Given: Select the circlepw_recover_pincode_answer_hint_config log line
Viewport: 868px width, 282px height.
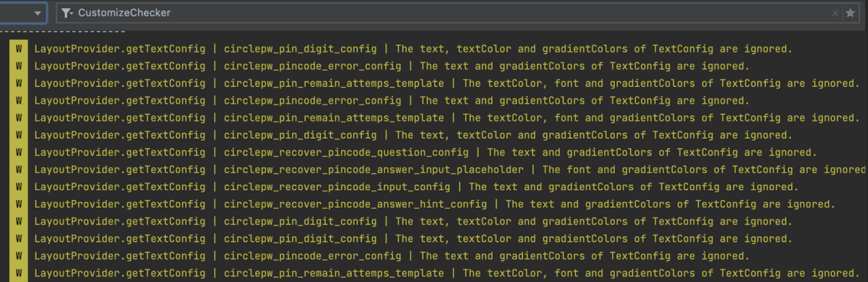Looking at the screenshot, I should pos(434,204).
